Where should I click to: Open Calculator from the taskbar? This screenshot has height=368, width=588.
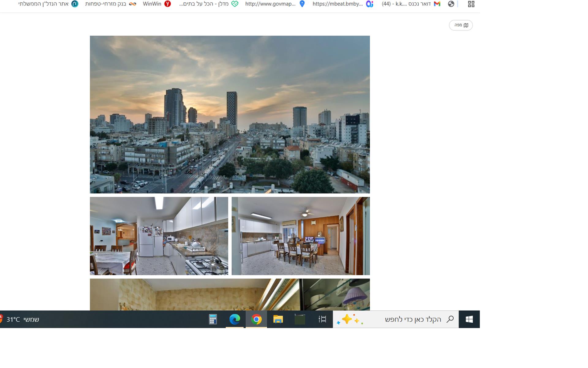point(213,319)
